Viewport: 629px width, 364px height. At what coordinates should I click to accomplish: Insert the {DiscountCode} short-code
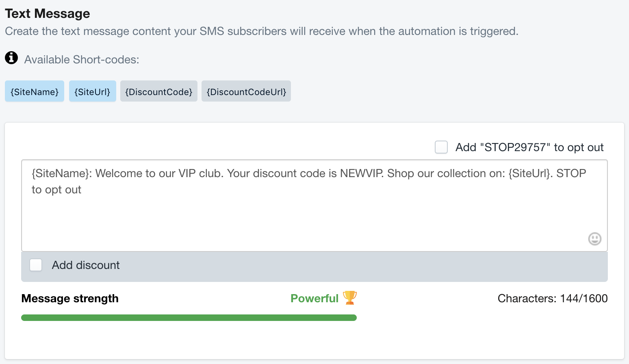tap(159, 91)
